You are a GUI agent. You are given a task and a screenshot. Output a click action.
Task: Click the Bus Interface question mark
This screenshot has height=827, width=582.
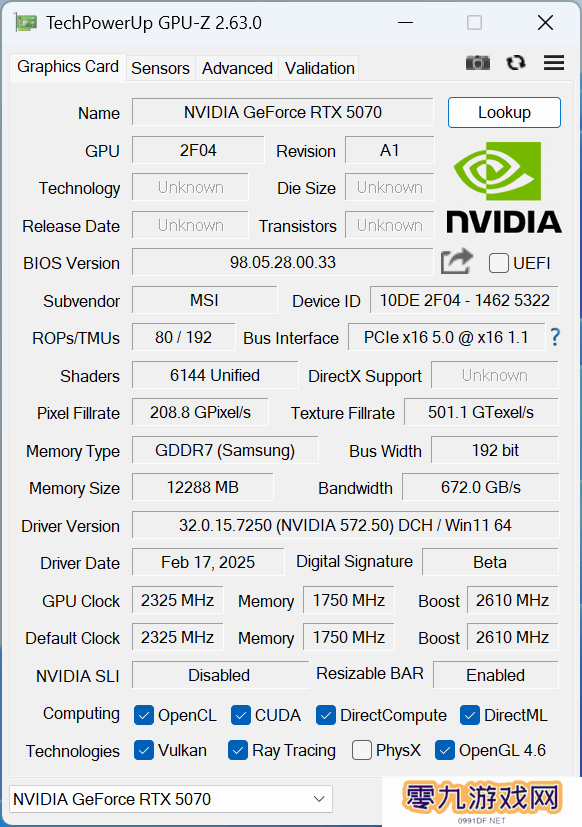(x=555, y=337)
